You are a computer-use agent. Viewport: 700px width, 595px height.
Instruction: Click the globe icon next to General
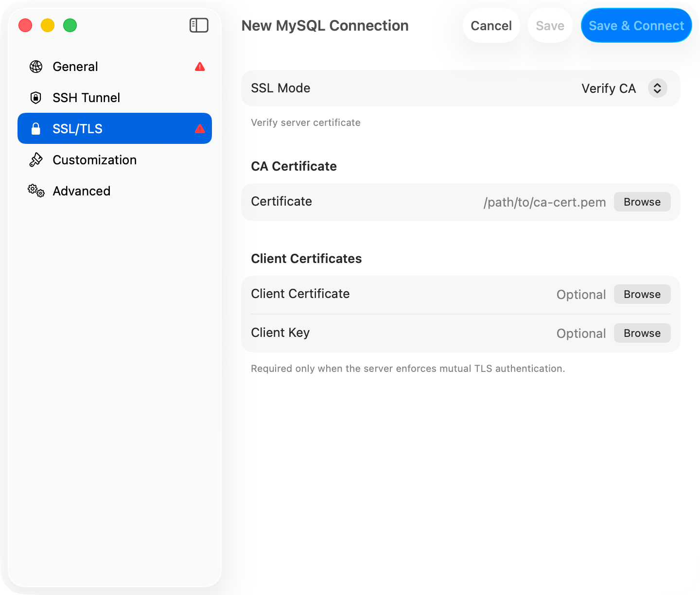pyautogui.click(x=36, y=67)
